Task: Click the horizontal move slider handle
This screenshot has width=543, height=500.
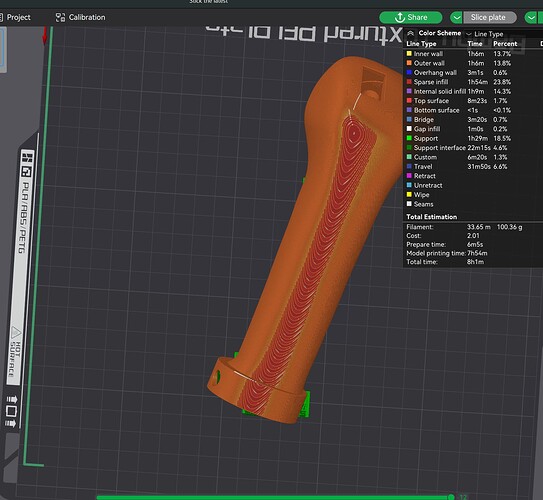Action: 451,497
